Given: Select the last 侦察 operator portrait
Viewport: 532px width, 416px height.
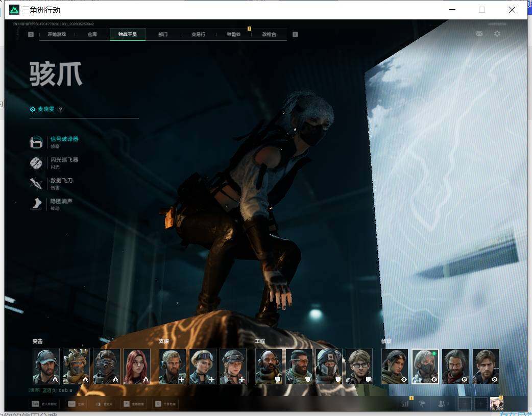Looking at the screenshot, I should pos(486,366).
